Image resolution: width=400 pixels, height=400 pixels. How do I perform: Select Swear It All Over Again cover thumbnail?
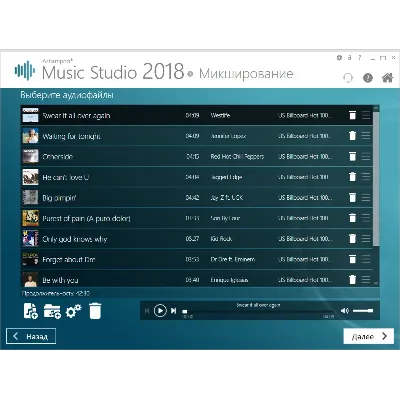point(30,115)
